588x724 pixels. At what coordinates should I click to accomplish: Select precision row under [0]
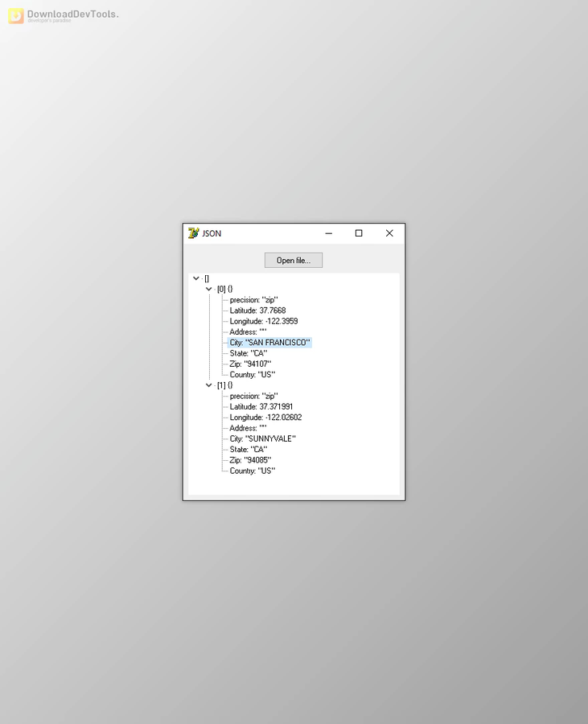254,300
